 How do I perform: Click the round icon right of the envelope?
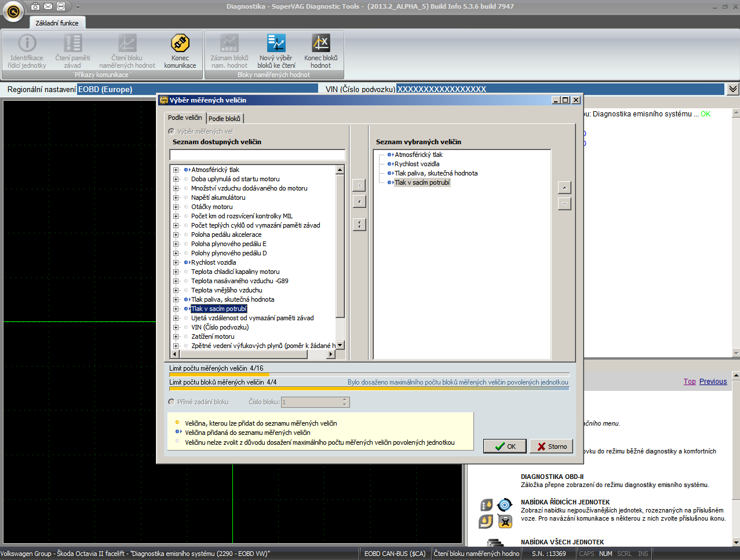(61, 6)
